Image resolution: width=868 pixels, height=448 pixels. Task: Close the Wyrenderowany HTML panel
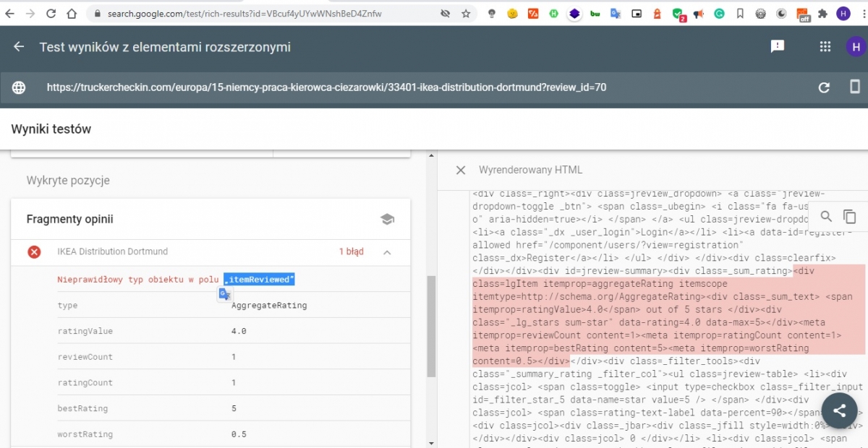461,170
